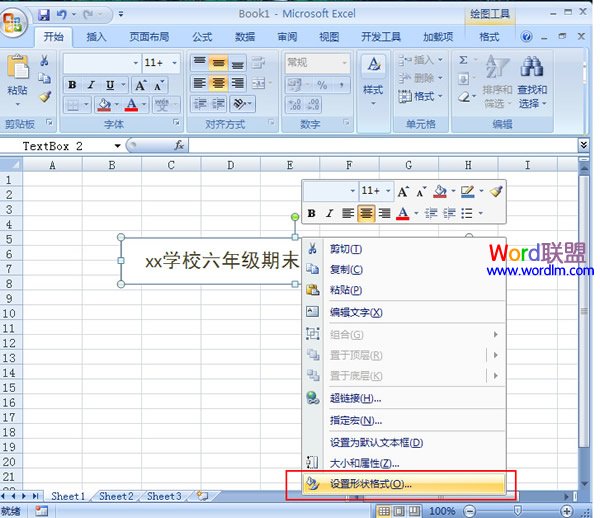Screen dimensions: 600x518
Task: Click zoom in plus button
Action: [566, 511]
